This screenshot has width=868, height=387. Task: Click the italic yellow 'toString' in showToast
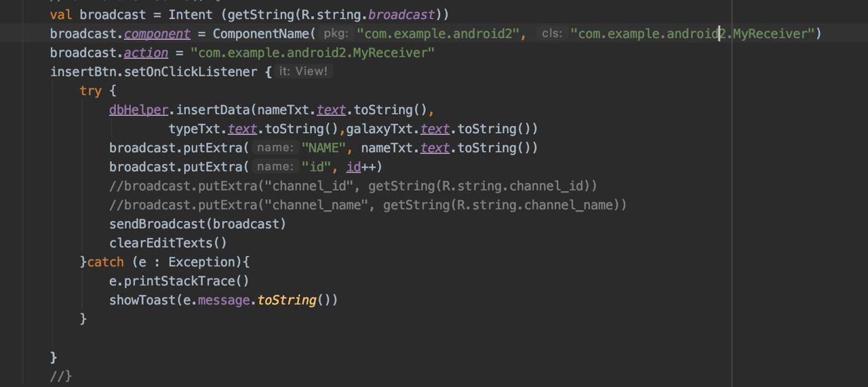click(x=287, y=299)
